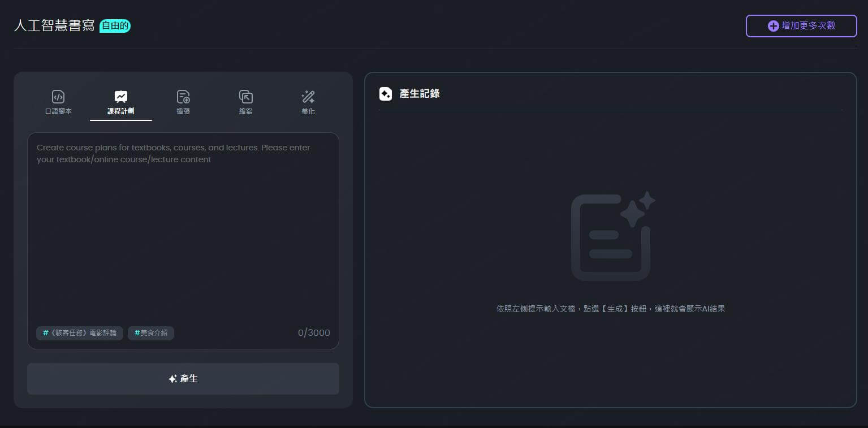Switch to the 口語腳本 tab label
The image size is (868, 428).
point(58,111)
